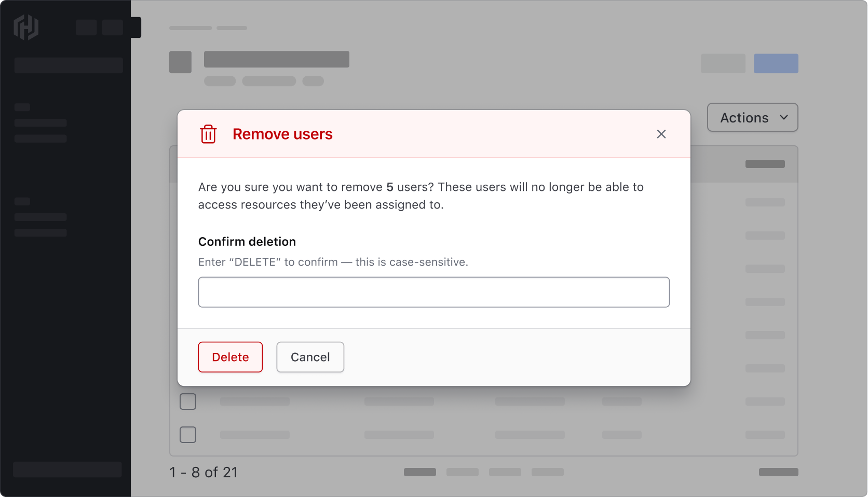868x497 pixels.
Task: Click the HashiCorp logo in the sidebar
Action: (26, 27)
